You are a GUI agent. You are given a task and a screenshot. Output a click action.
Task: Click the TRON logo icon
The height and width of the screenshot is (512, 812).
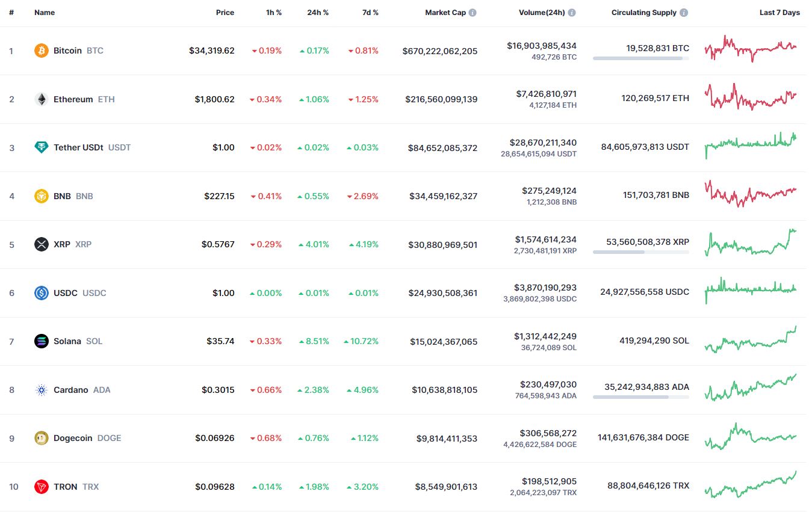click(41, 487)
